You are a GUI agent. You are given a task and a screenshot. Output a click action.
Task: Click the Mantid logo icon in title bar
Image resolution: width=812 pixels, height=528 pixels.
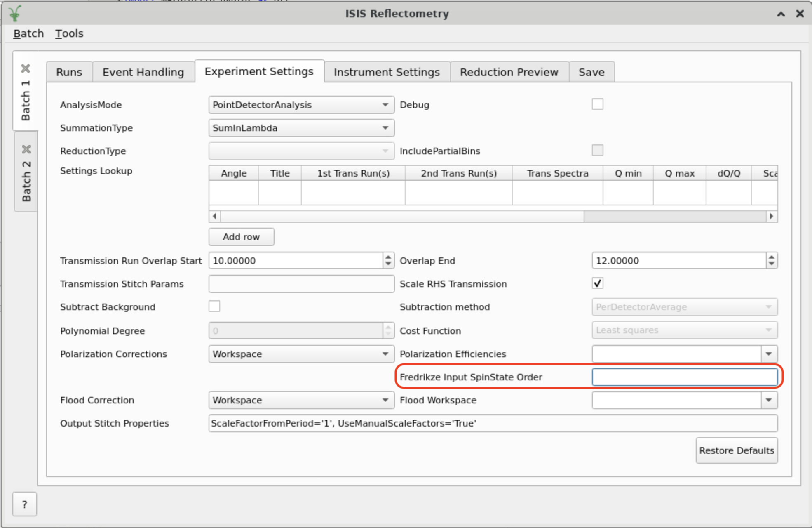click(x=15, y=13)
